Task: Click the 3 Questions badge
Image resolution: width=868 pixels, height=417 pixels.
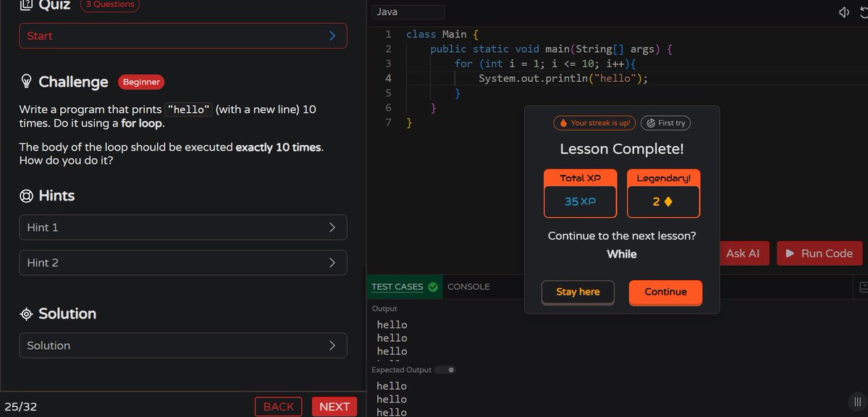Action: [109, 5]
